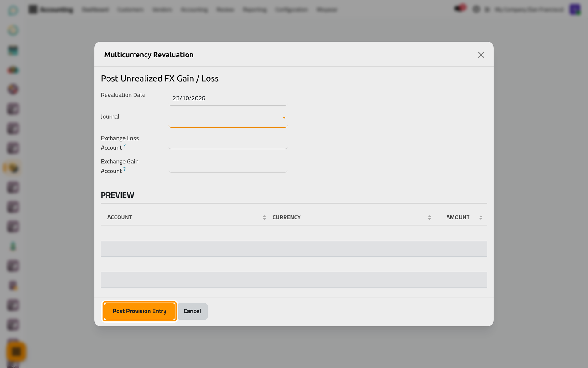Close the Multicurrency Revaluation dialog
Screen dimensions: 588x368
tap(481, 55)
